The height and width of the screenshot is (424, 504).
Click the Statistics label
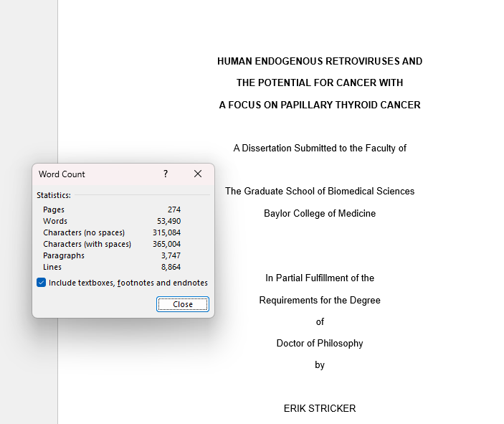pos(54,195)
